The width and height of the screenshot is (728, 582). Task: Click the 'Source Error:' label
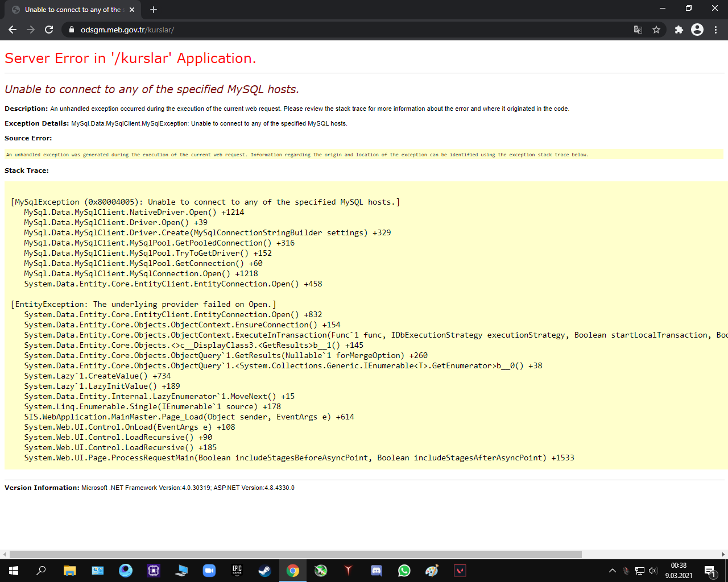tap(28, 138)
